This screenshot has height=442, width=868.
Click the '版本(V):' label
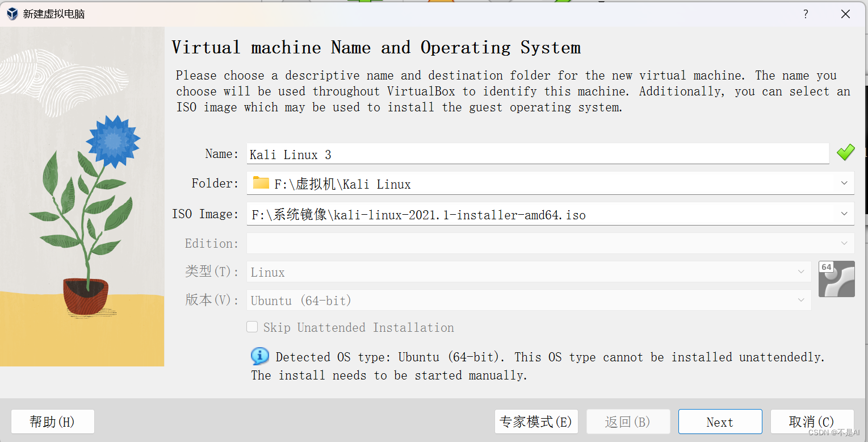pos(212,300)
